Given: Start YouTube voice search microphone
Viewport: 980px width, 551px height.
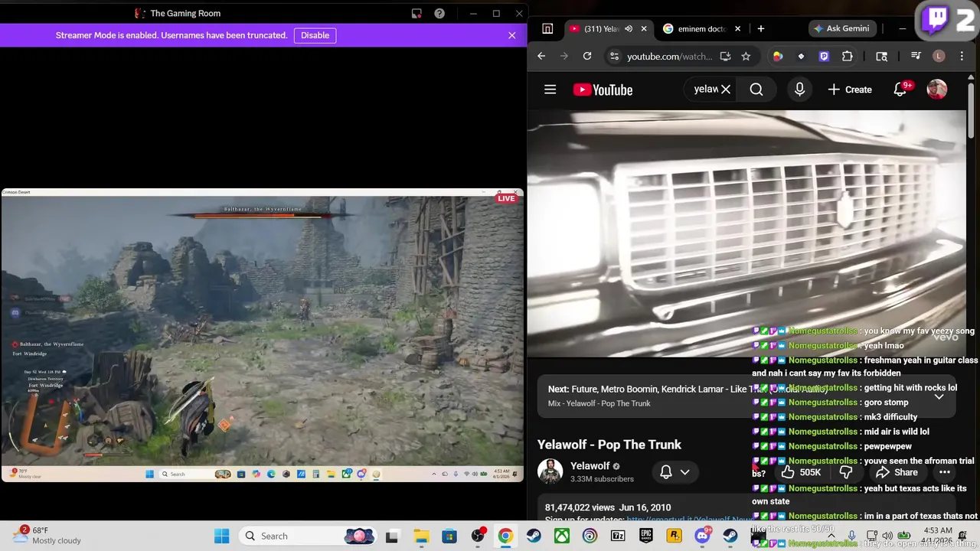Looking at the screenshot, I should coord(799,90).
